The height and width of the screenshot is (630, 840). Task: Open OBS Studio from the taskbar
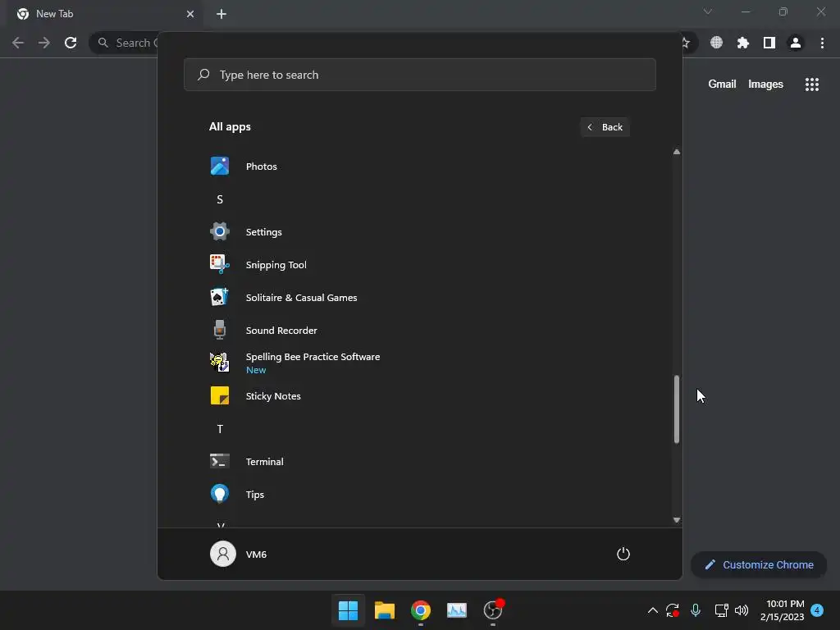[493, 609]
